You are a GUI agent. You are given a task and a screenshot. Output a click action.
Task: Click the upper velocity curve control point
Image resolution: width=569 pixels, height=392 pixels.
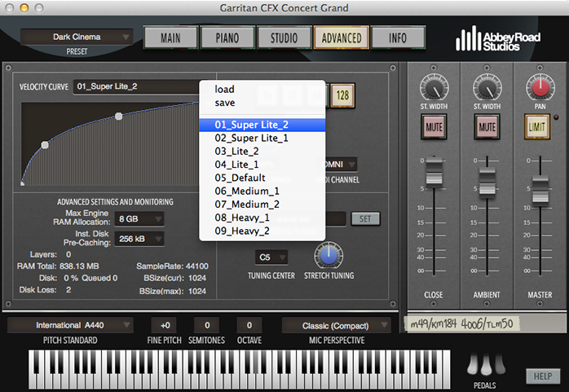tap(119, 116)
